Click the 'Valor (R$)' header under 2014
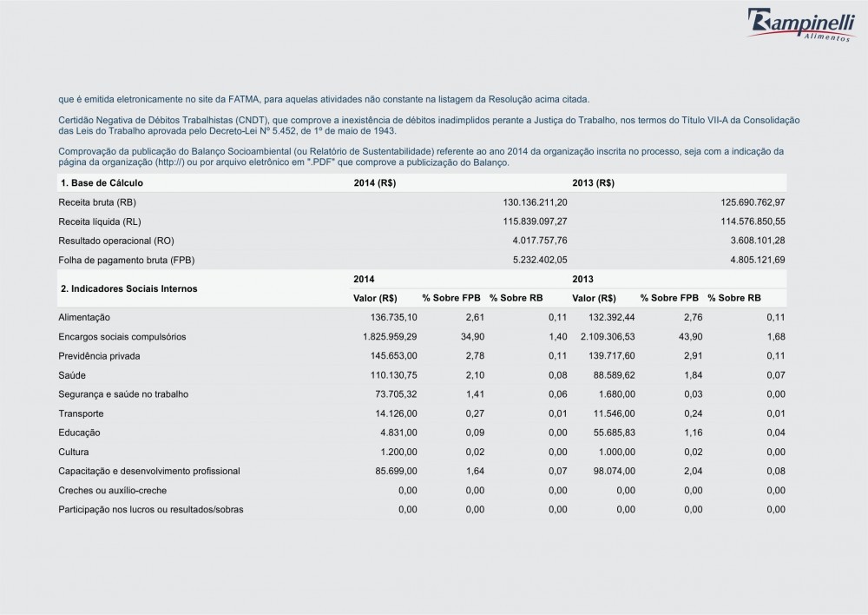Image resolution: width=868 pixels, height=615 pixels. [x=376, y=298]
